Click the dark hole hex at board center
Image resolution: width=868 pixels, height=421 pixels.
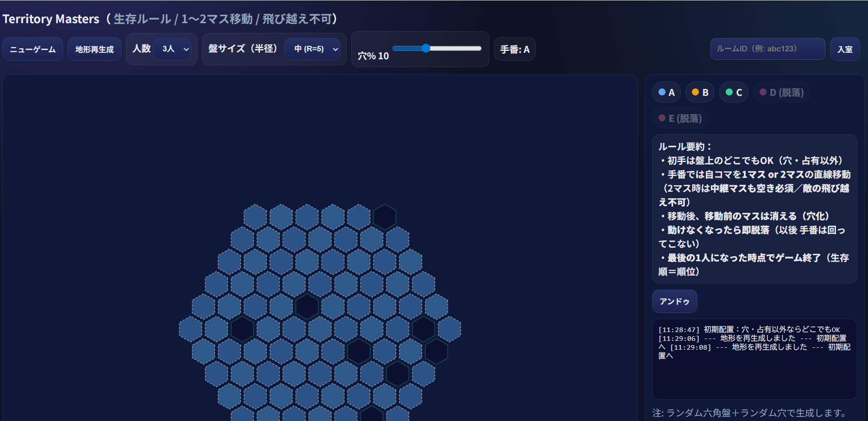point(307,307)
